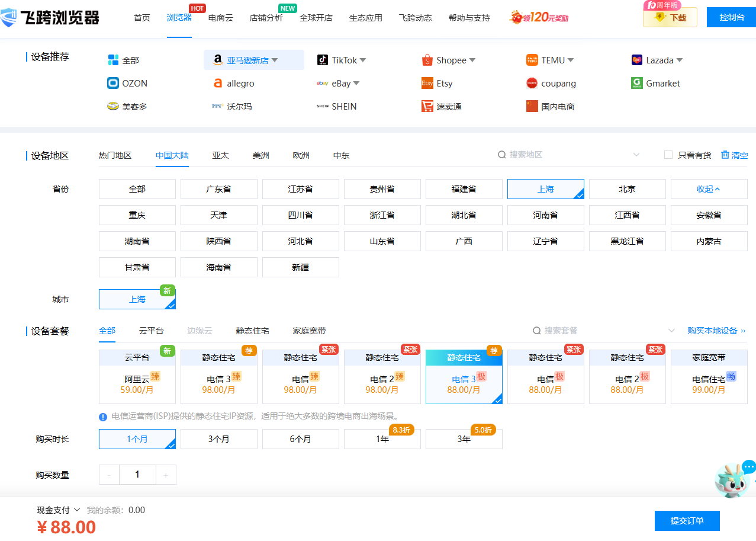Open the 购买本地设备 link
756x541 pixels.
(x=716, y=331)
